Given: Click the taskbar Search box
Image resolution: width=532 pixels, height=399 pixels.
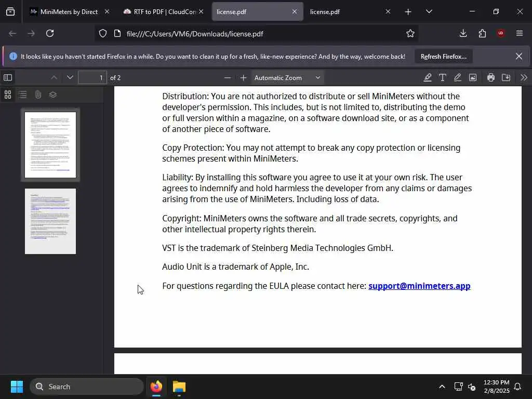Looking at the screenshot, I should pyautogui.click(x=87, y=387).
